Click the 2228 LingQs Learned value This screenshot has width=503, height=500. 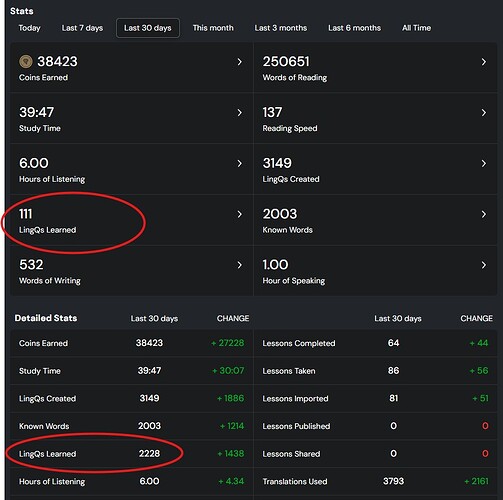pyautogui.click(x=149, y=454)
